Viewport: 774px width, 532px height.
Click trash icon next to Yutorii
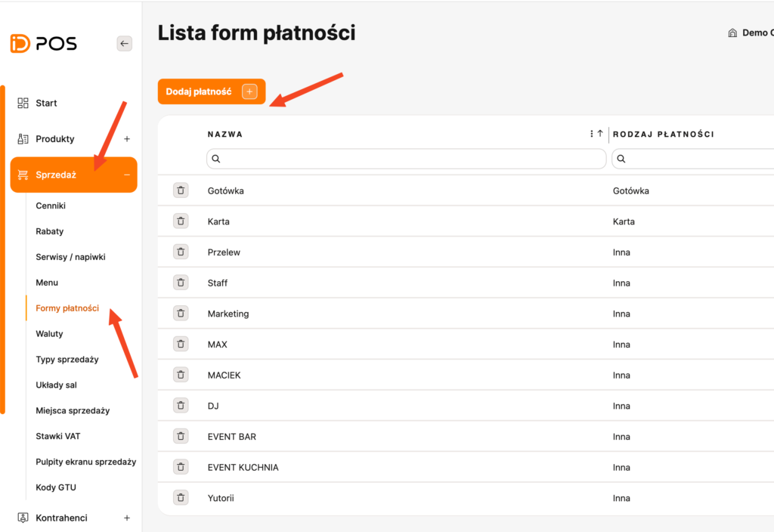coord(181,497)
